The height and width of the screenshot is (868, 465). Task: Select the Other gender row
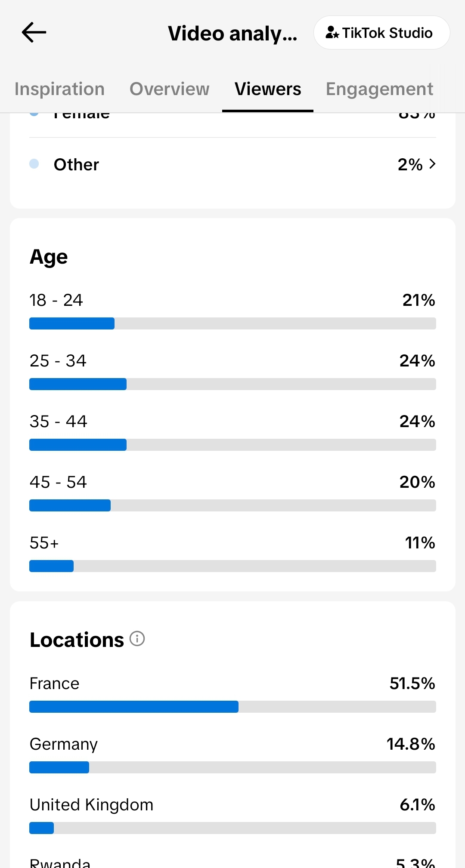point(232,164)
